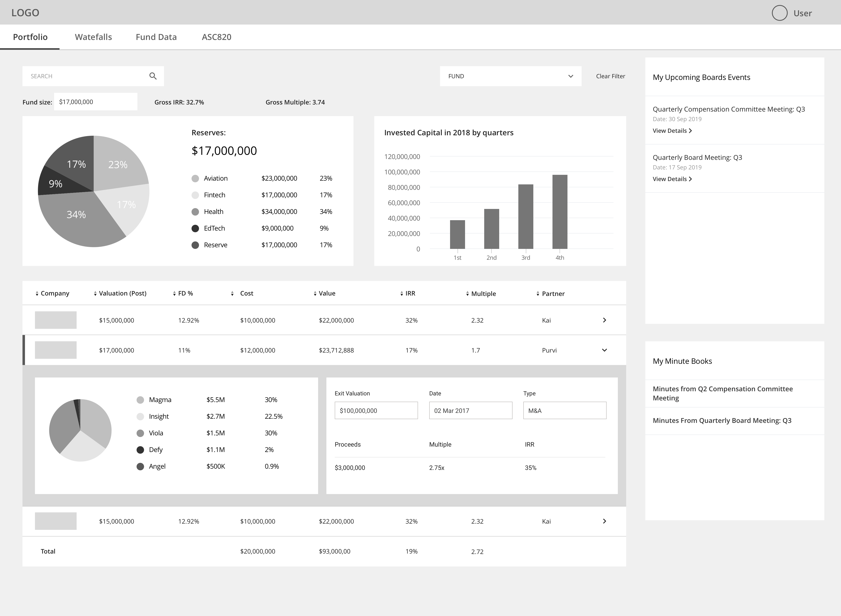Click the search magnifier icon
Image resolution: width=841 pixels, height=616 pixels.
153,76
